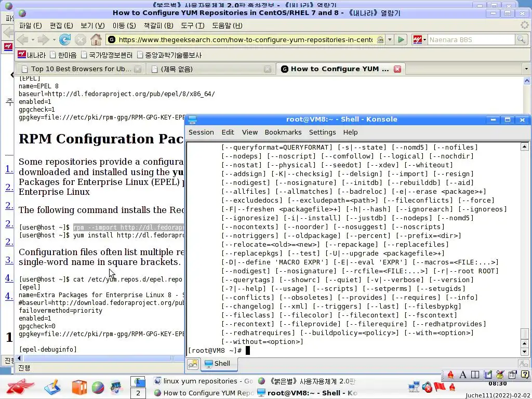
Task: Click Konsole scrollbar bottom down arrow
Action: pos(524,352)
